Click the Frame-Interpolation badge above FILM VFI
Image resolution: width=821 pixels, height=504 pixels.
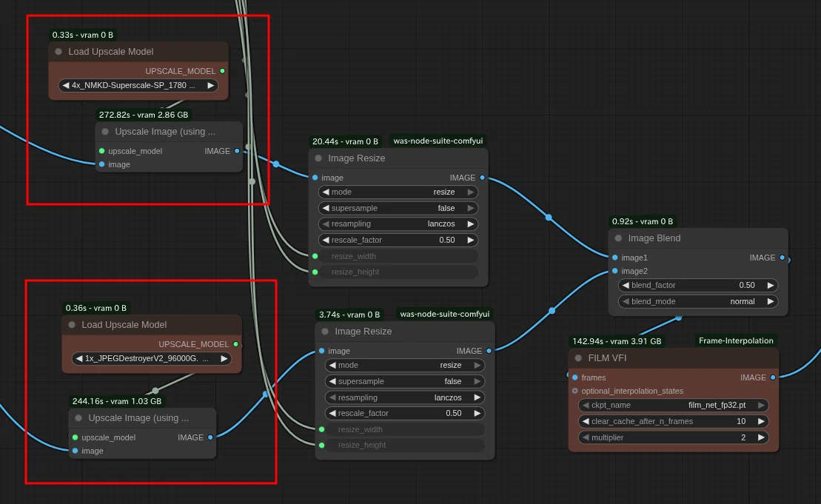coord(736,340)
